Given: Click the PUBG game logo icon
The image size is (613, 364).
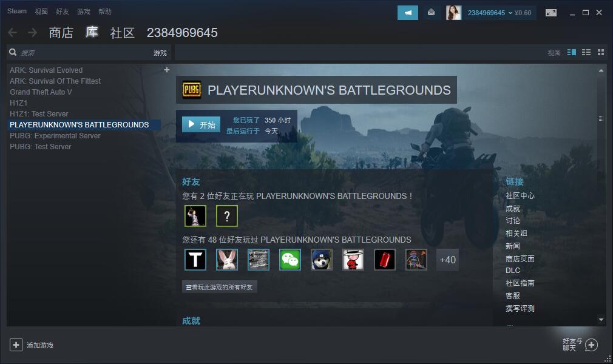Looking at the screenshot, I should point(192,90).
